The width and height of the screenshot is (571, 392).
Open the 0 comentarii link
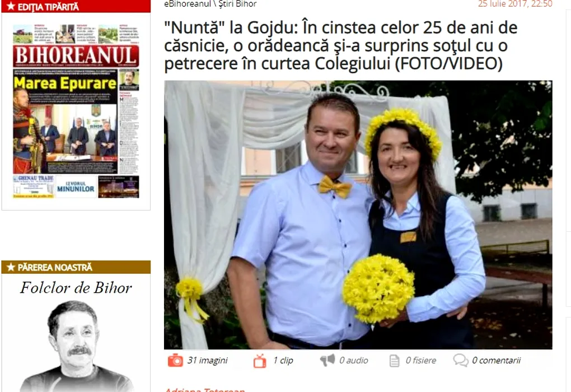tap(496, 360)
